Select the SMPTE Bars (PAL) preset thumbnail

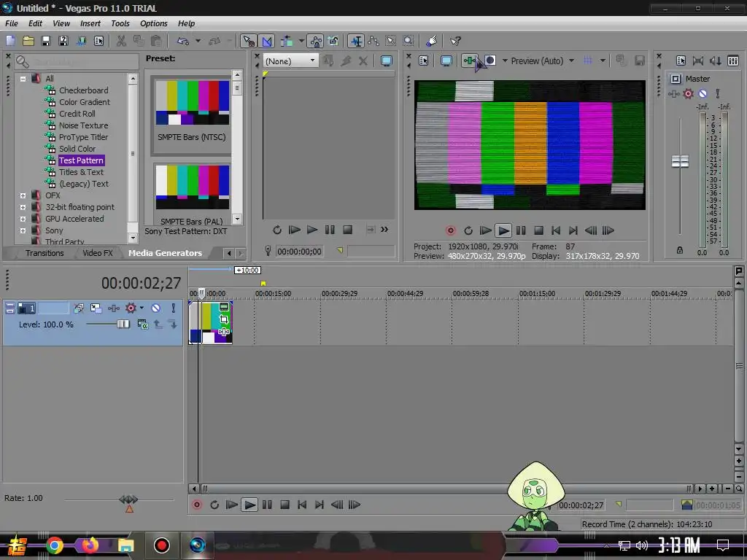pyautogui.click(x=193, y=187)
